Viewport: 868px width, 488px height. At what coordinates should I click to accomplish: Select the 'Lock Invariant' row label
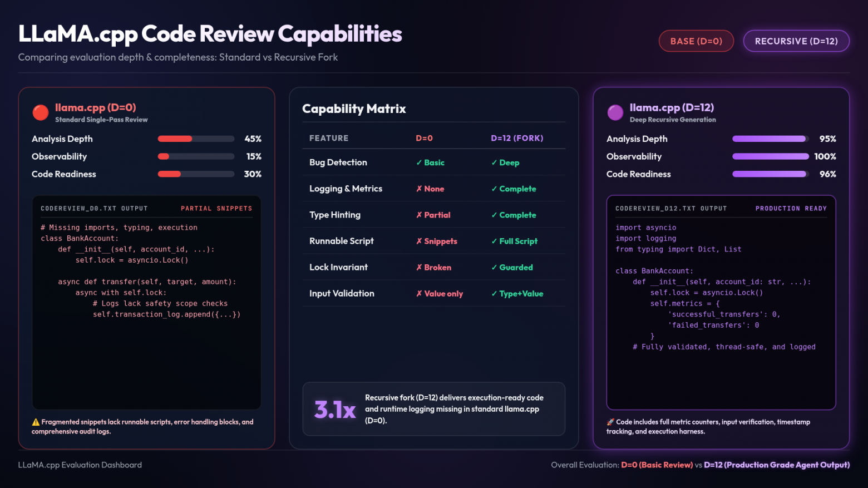tap(338, 267)
